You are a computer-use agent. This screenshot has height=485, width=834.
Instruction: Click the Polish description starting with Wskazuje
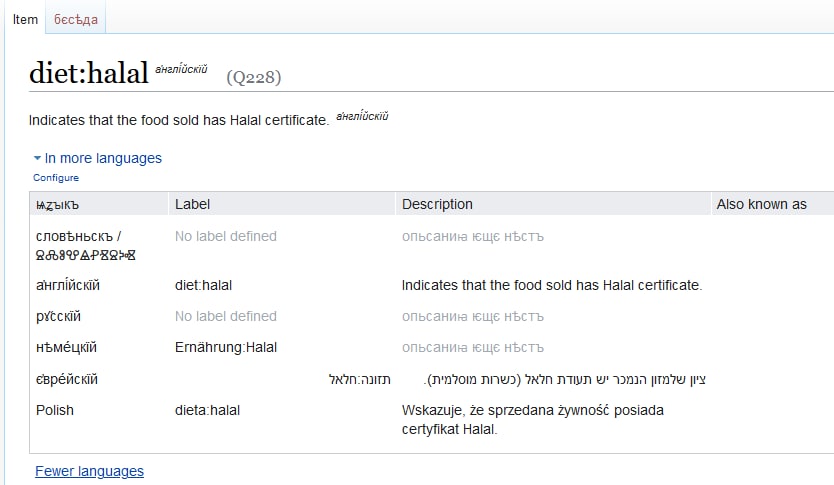(x=532, y=420)
